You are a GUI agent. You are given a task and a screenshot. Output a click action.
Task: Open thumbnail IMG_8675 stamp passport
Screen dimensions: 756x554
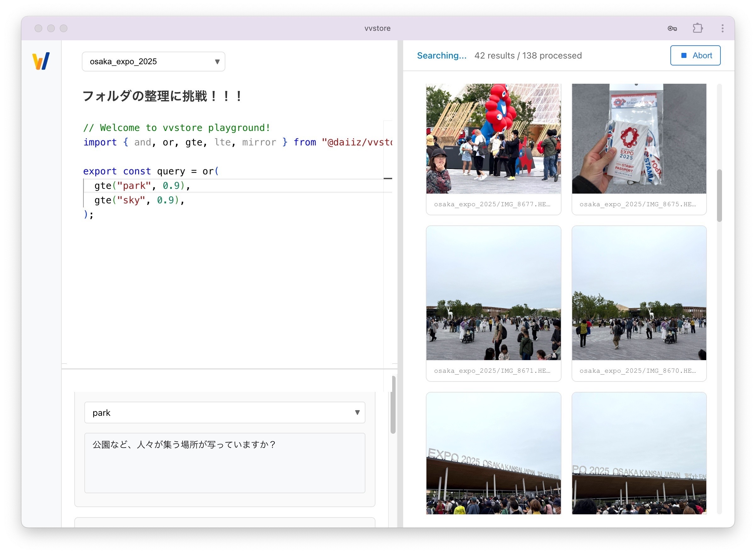(639, 138)
